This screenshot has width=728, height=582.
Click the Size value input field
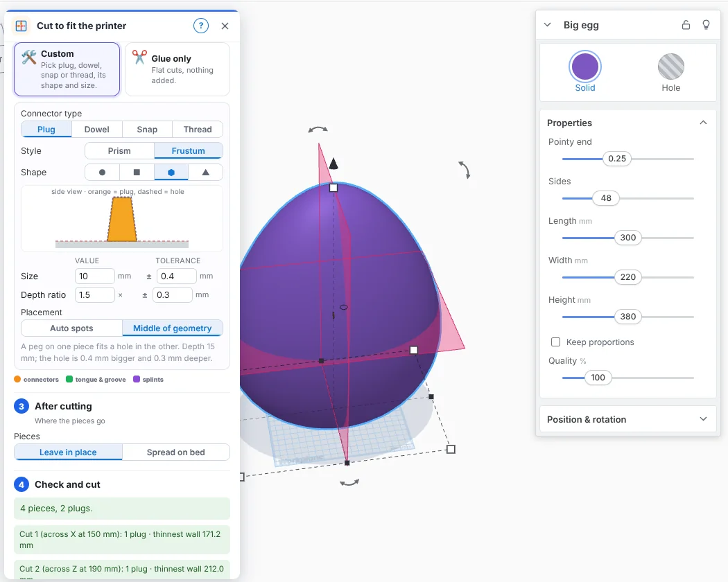[x=95, y=276]
